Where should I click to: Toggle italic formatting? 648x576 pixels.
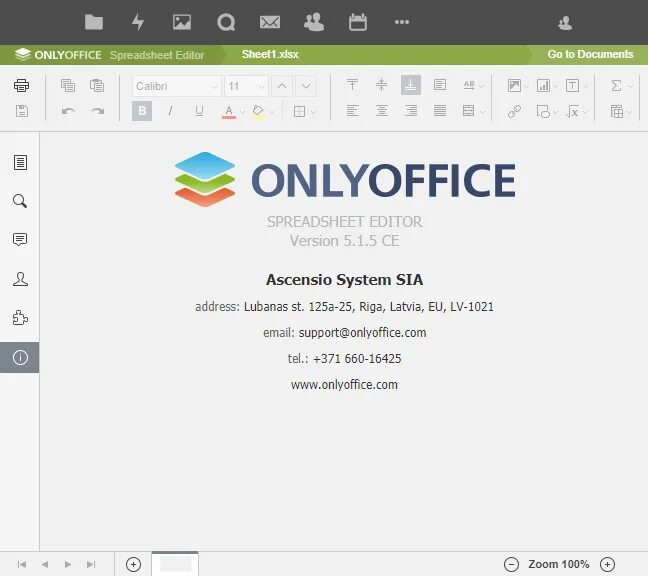(170, 111)
